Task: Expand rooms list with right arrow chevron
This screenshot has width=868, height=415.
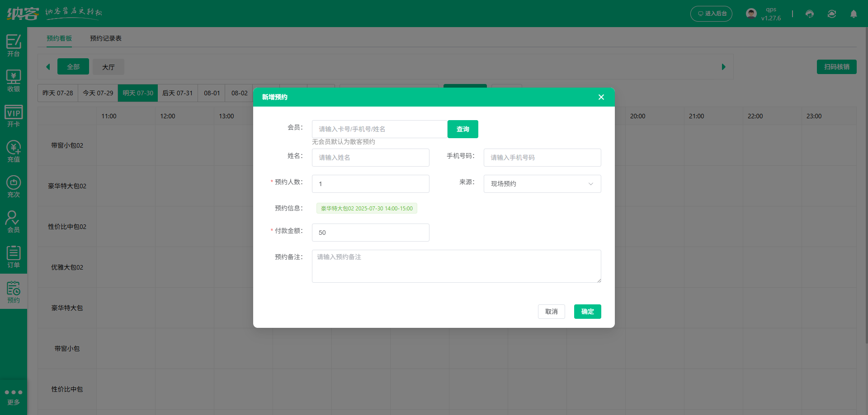Action: click(x=723, y=66)
